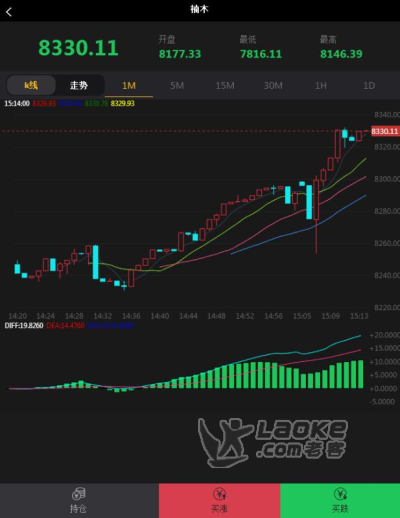Click the 14:36 time axis label

coord(131,316)
